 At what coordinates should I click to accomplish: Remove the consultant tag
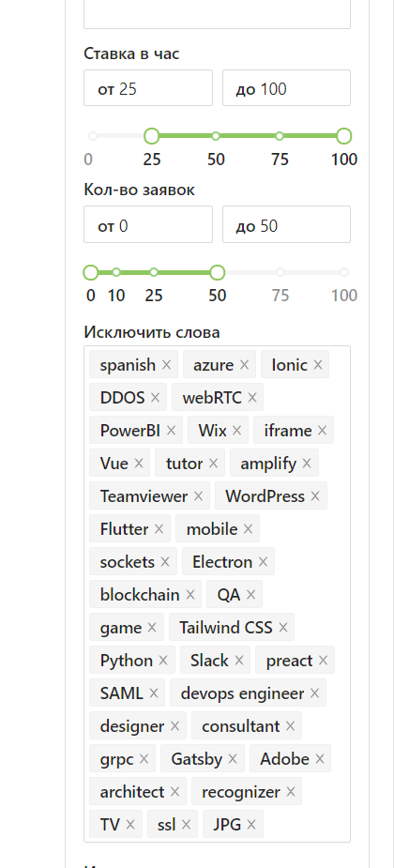(x=291, y=726)
